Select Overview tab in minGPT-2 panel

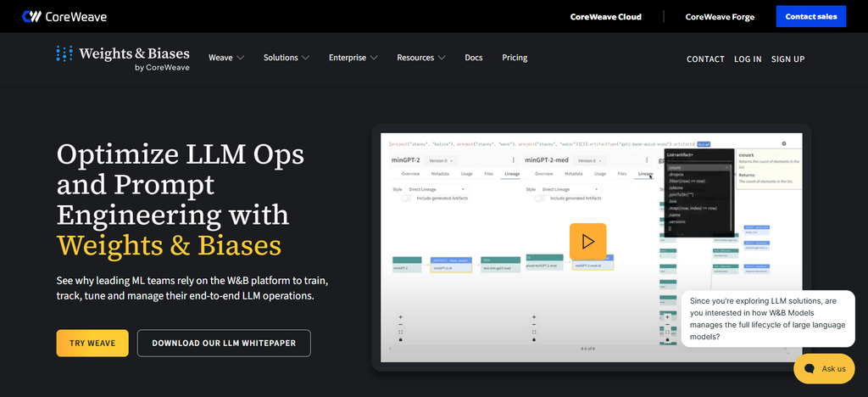[x=411, y=174]
